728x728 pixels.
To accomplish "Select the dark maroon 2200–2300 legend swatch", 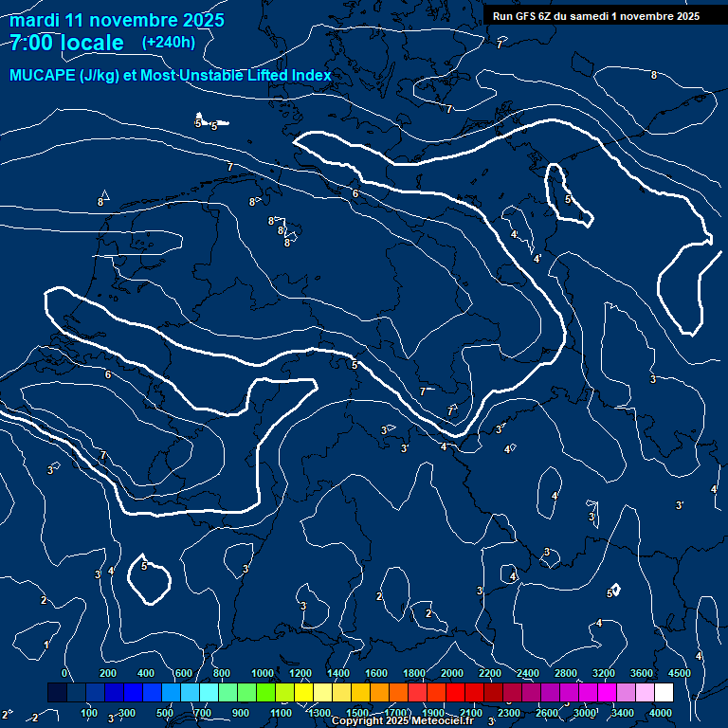I will [493, 692].
